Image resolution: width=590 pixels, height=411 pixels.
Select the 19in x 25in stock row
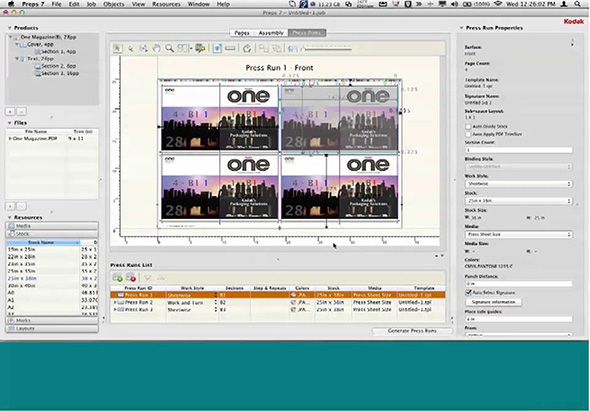(x=52, y=249)
